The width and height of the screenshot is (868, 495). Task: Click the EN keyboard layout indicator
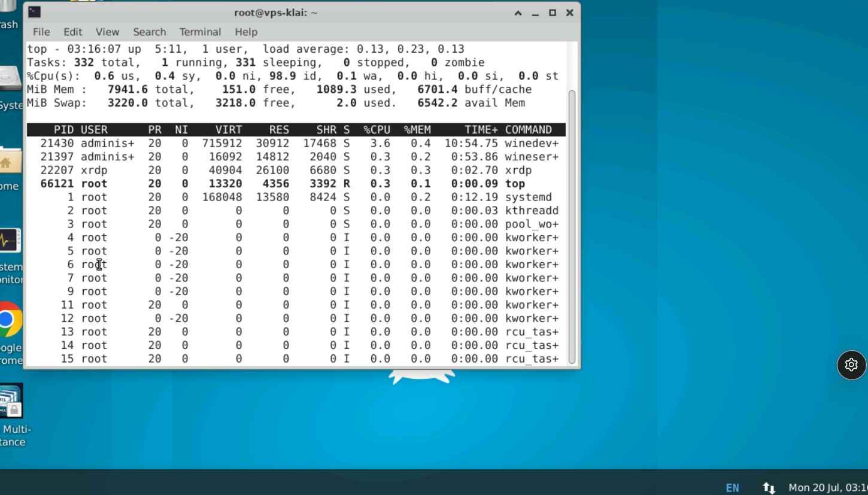tap(732, 488)
